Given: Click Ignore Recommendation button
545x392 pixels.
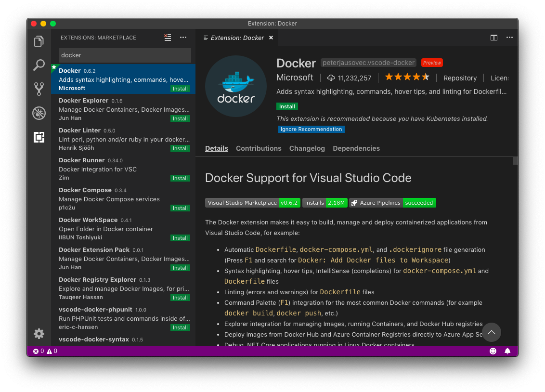Looking at the screenshot, I should point(311,129).
